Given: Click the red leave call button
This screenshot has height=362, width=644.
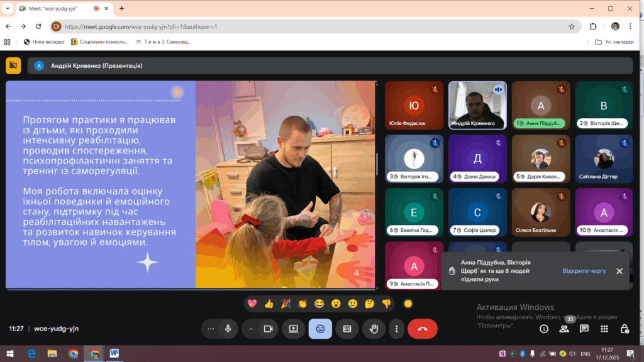Looking at the screenshot, I should [x=422, y=329].
